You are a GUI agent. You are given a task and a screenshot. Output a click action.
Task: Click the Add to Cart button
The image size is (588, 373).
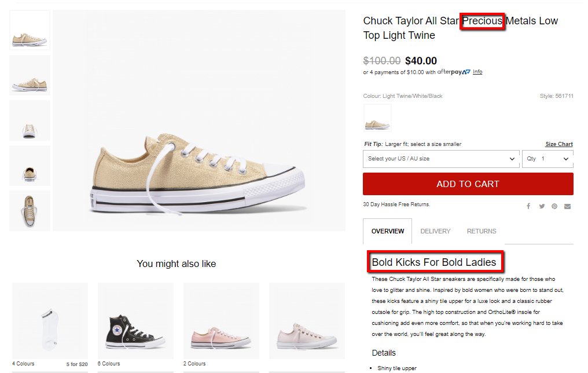click(468, 184)
